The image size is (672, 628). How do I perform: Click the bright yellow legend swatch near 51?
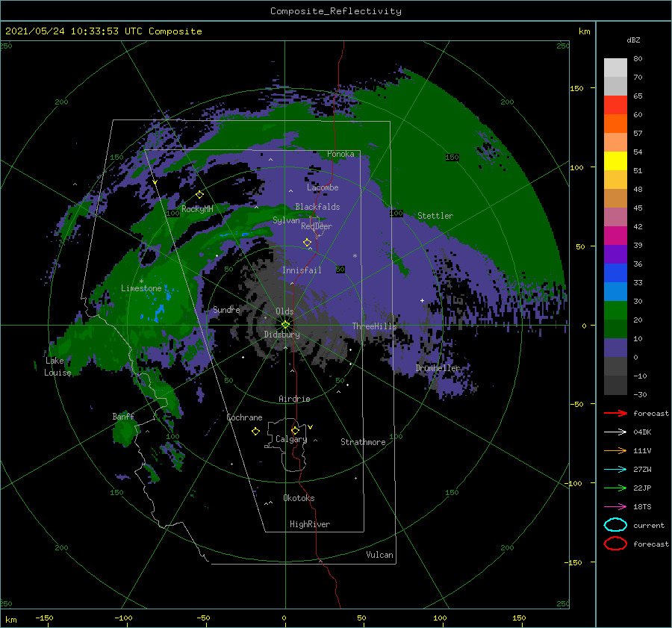pyautogui.click(x=615, y=161)
